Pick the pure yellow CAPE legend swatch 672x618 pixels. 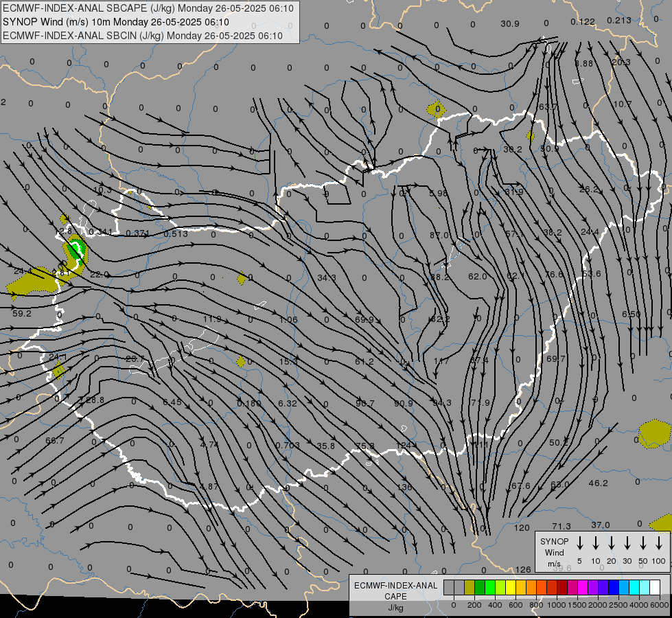[x=511, y=588]
